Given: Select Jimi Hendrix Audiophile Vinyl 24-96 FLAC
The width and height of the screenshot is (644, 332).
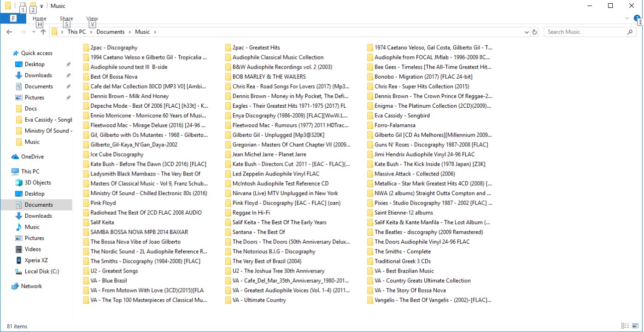Looking at the screenshot, I should coord(424,154).
